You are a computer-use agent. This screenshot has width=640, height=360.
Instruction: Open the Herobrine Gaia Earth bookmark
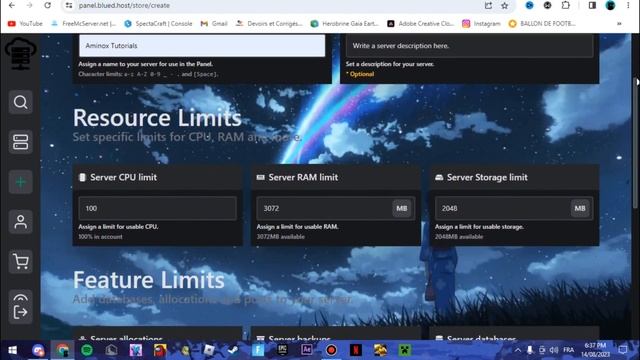[345, 24]
